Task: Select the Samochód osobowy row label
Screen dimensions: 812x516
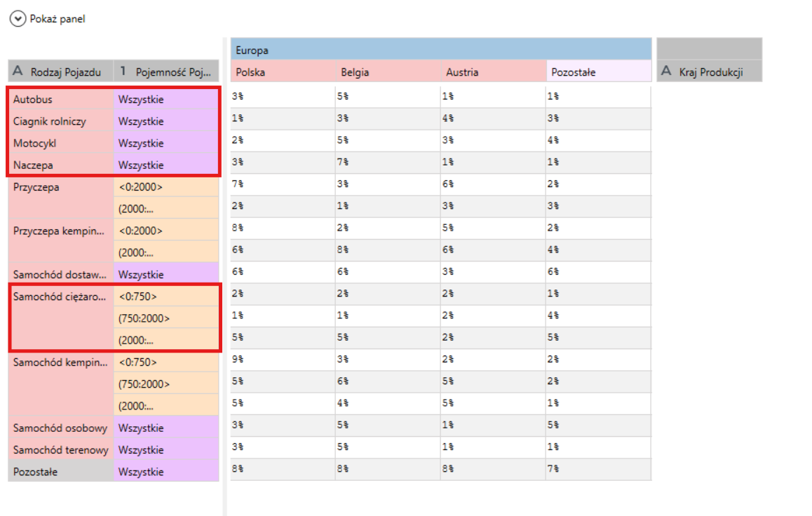Action: (x=61, y=428)
